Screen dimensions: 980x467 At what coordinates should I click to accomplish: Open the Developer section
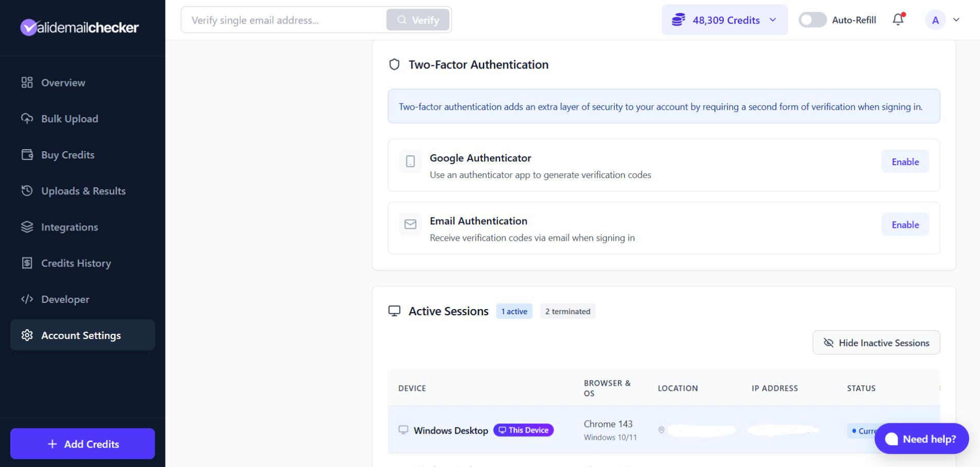(x=65, y=299)
